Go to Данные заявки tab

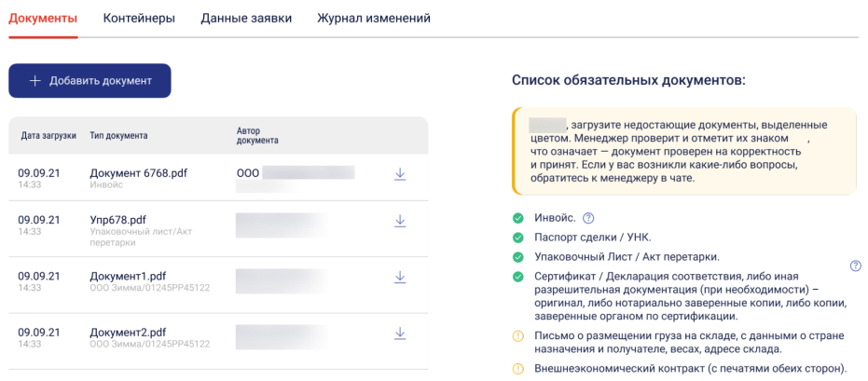tap(246, 19)
